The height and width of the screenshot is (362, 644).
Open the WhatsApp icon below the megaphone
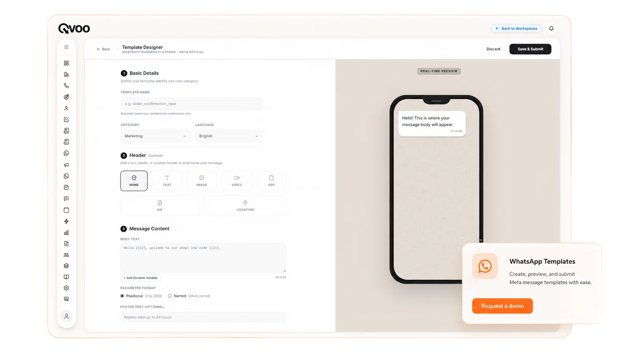[66, 176]
